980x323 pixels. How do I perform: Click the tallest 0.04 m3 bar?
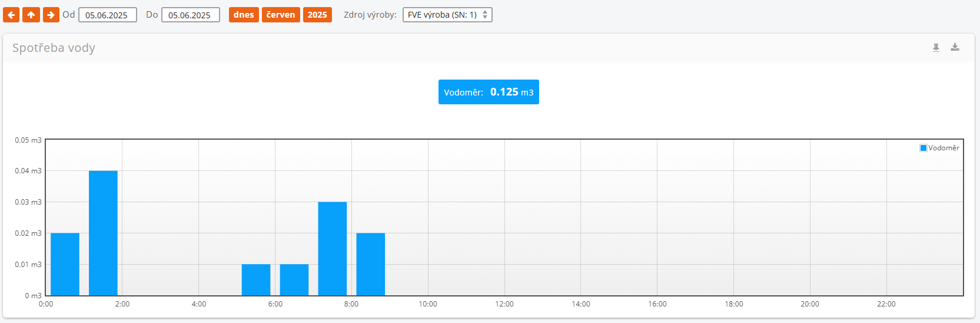coord(103,233)
